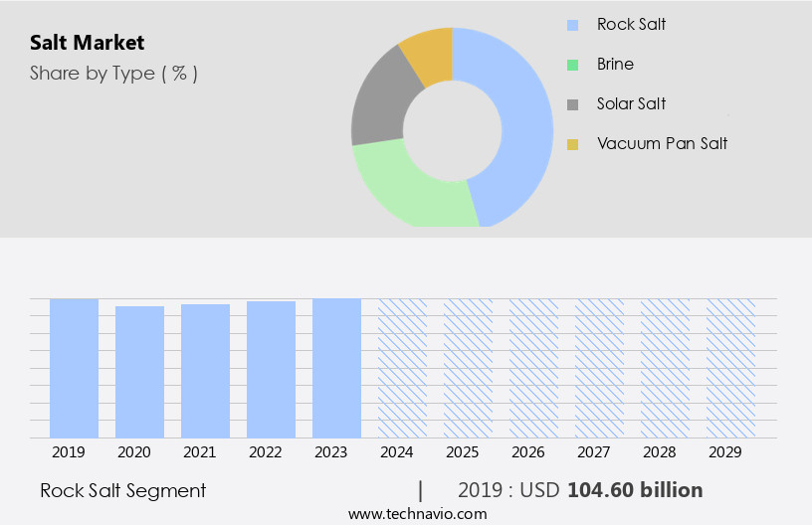
Task: Open the www.technavio.com link
Action: point(417,513)
